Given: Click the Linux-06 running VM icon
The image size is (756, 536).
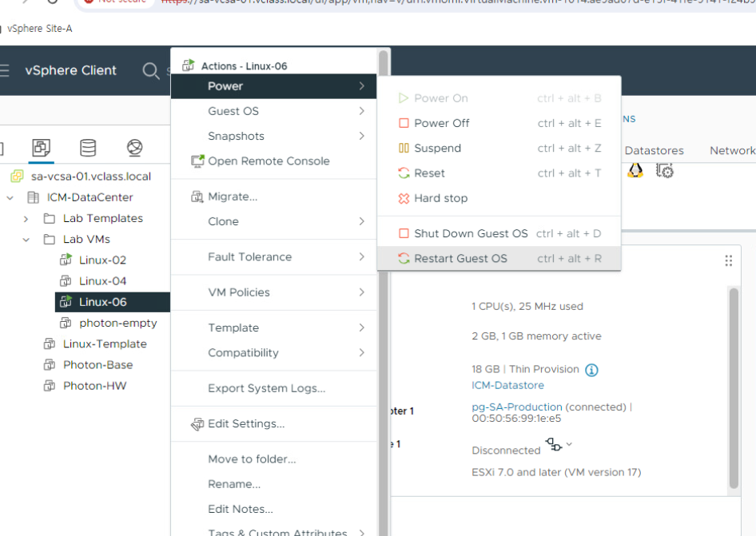Looking at the screenshot, I should [66, 302].
